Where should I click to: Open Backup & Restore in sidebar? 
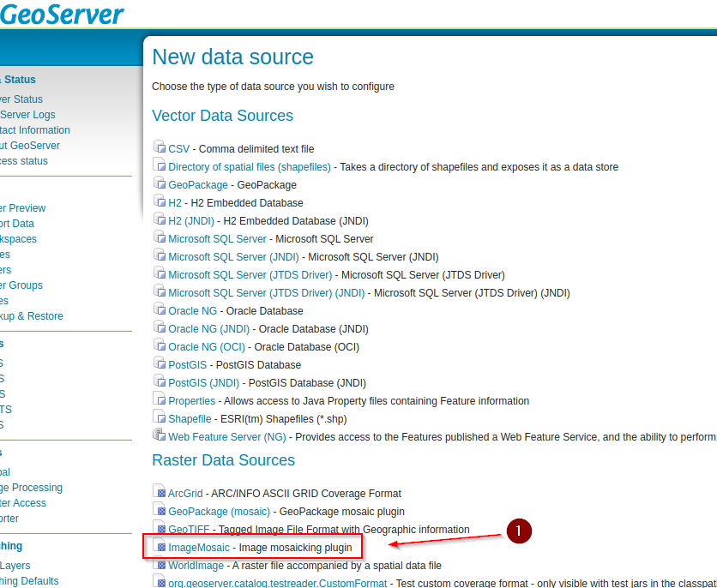[32, 316]
